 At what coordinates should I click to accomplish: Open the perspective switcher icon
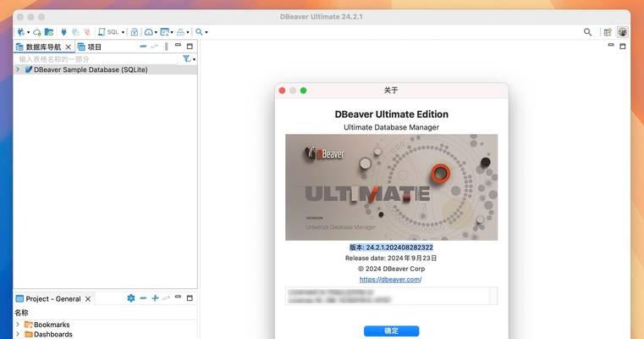click(x=608, y=32)
